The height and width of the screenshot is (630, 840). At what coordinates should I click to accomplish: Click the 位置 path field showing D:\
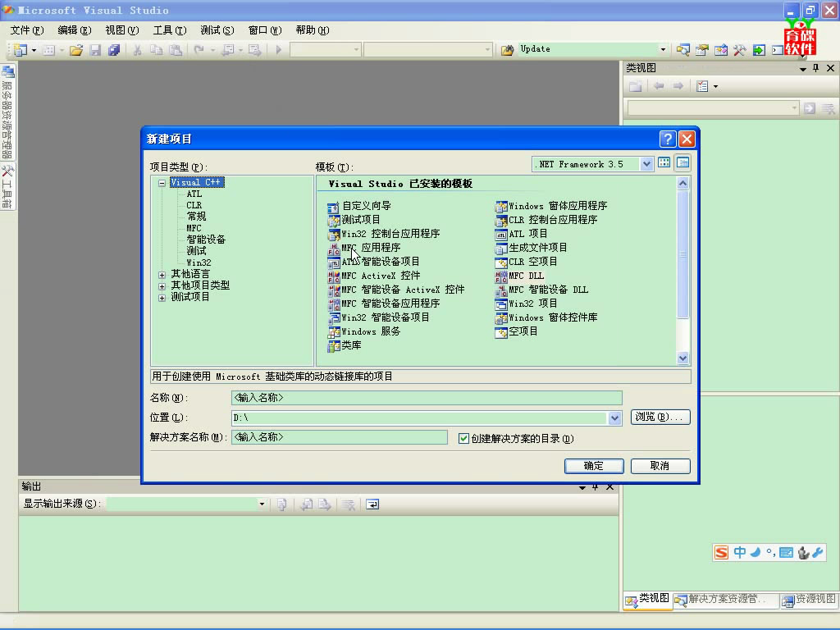(x=419, y=418)
